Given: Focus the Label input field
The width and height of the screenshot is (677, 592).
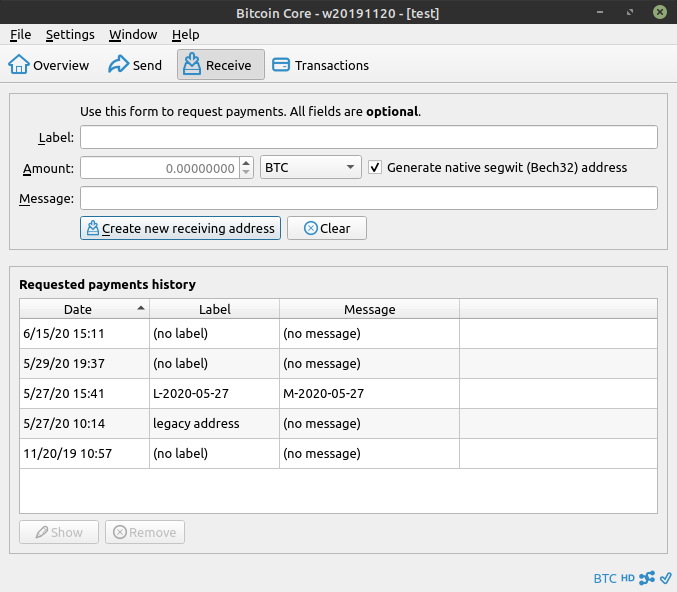Looking at the screenshot, I should 369,137.
